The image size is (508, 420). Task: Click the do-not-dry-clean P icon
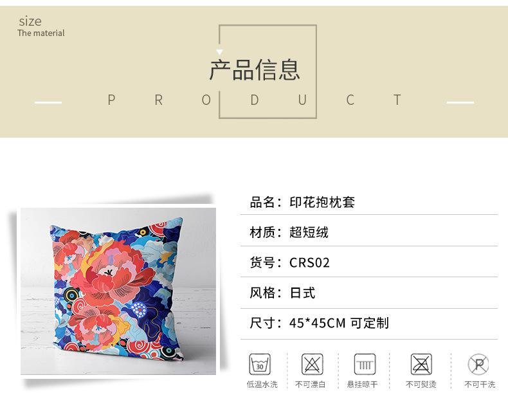point(478,364)
